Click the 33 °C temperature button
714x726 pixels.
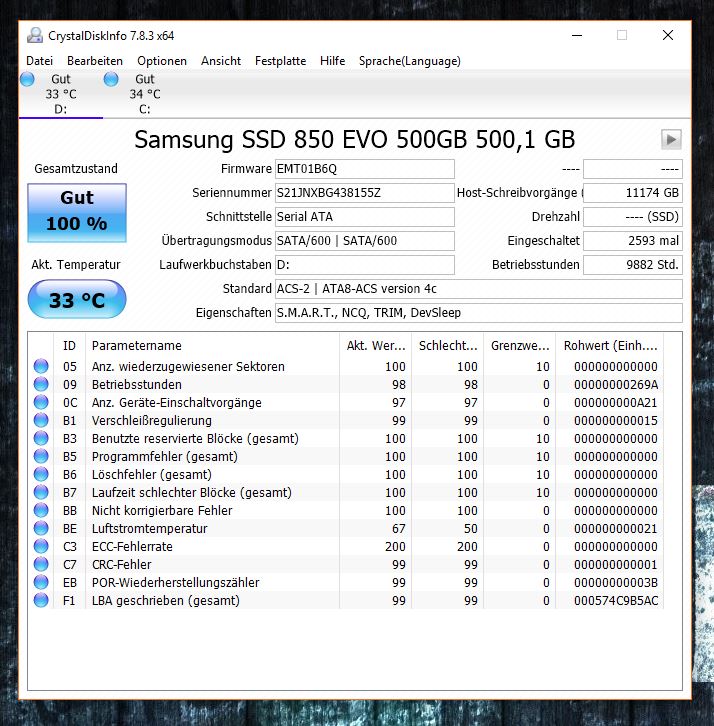[77, 300]
